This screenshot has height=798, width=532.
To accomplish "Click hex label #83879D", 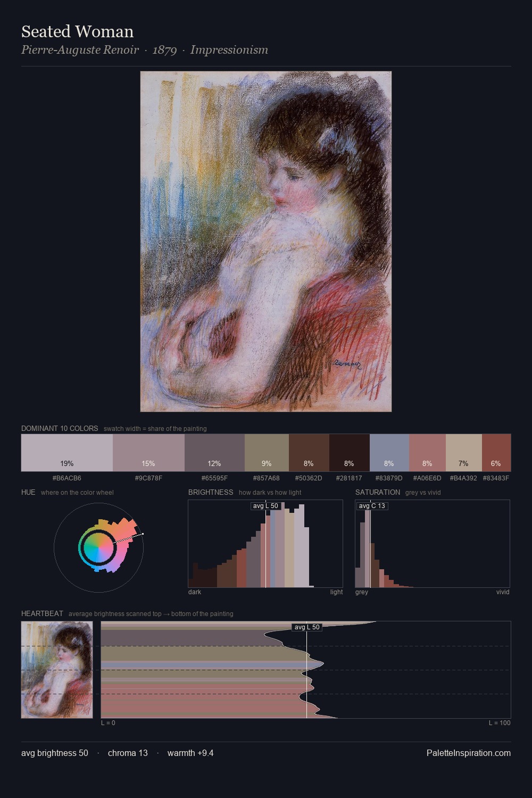I will click(389, 478).
